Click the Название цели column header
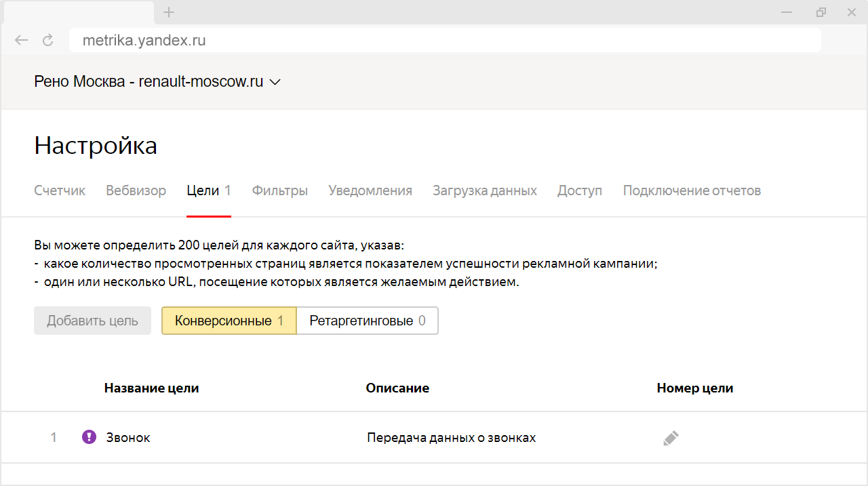 [151, 388]
